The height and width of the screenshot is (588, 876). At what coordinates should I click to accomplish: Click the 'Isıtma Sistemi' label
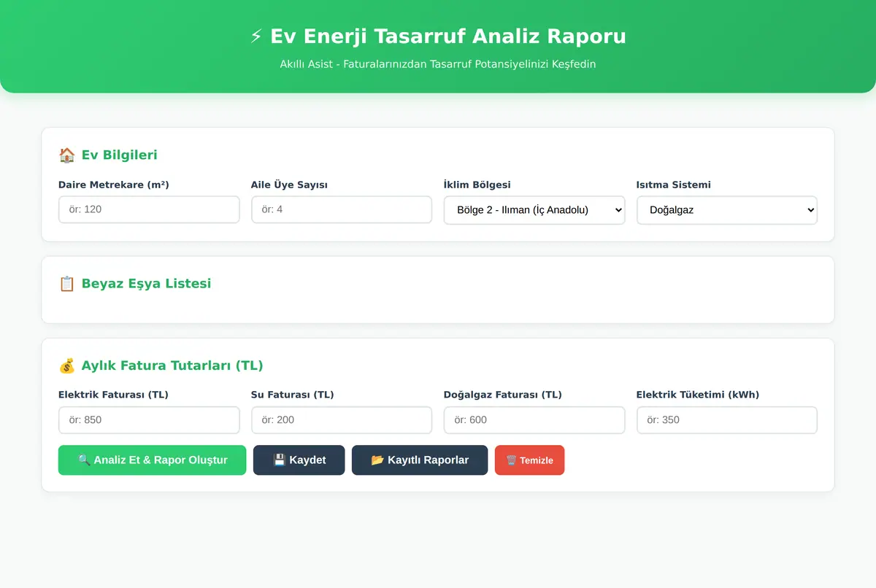674,185
